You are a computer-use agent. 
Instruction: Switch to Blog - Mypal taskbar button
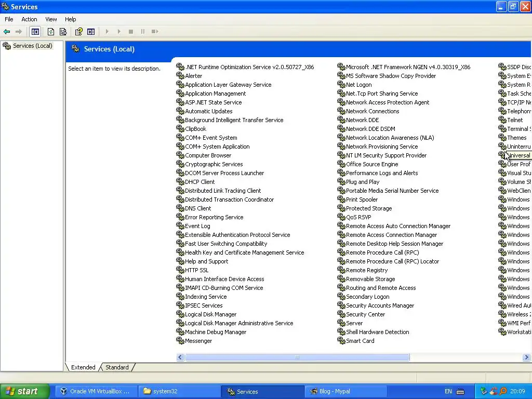(x=345, y=391)
